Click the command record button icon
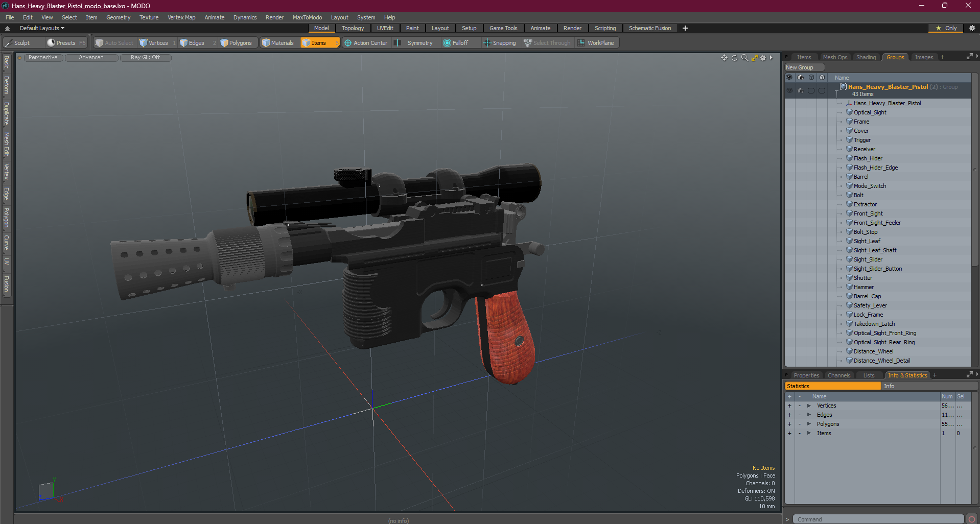The height and width of the screenshot is (524, 980). (972, 519)
